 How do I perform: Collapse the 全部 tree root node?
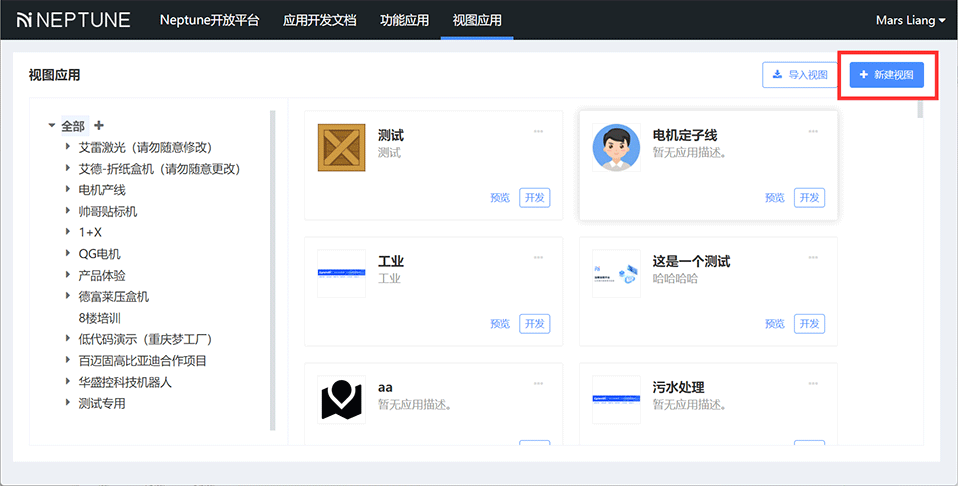(51, 126)
